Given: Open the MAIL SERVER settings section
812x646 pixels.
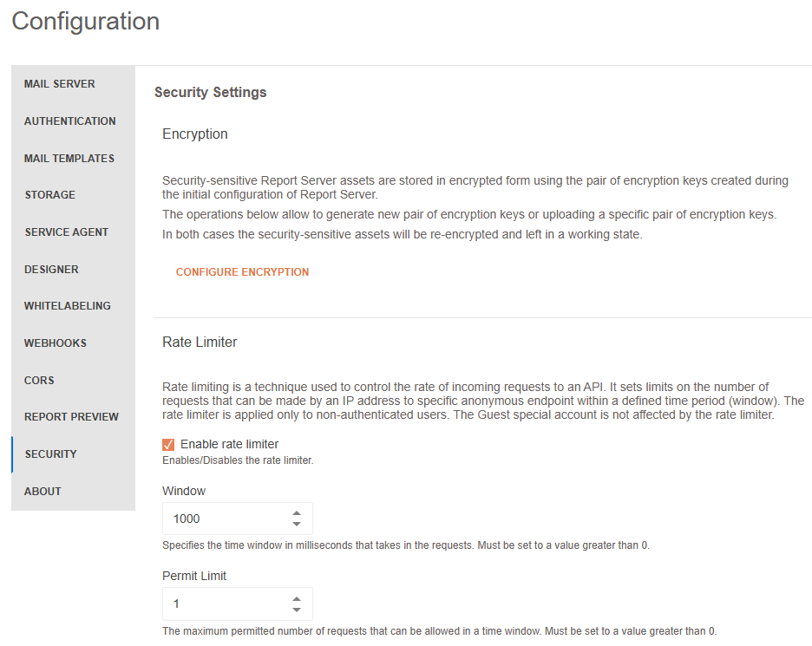Looking at the screenshot, I should (59, 83).
